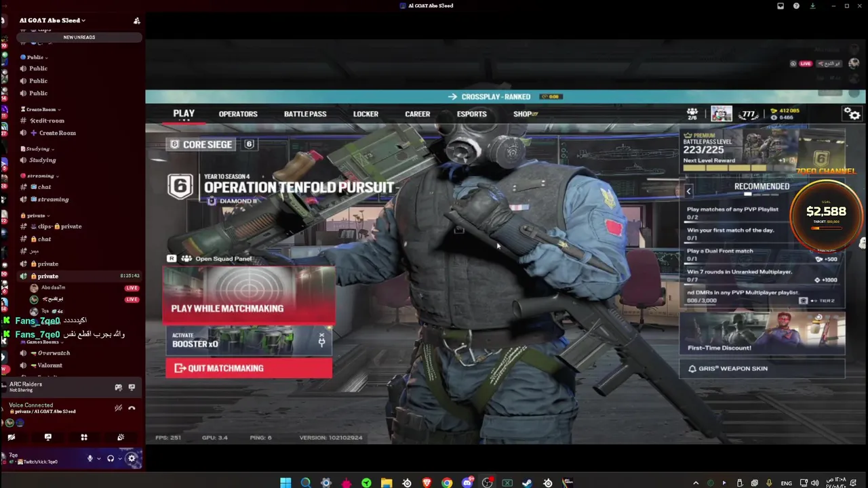This screenshot has width=868, height=488.
Task: Open Discord activities launcher icon
Action: click(x=84, y=437)
